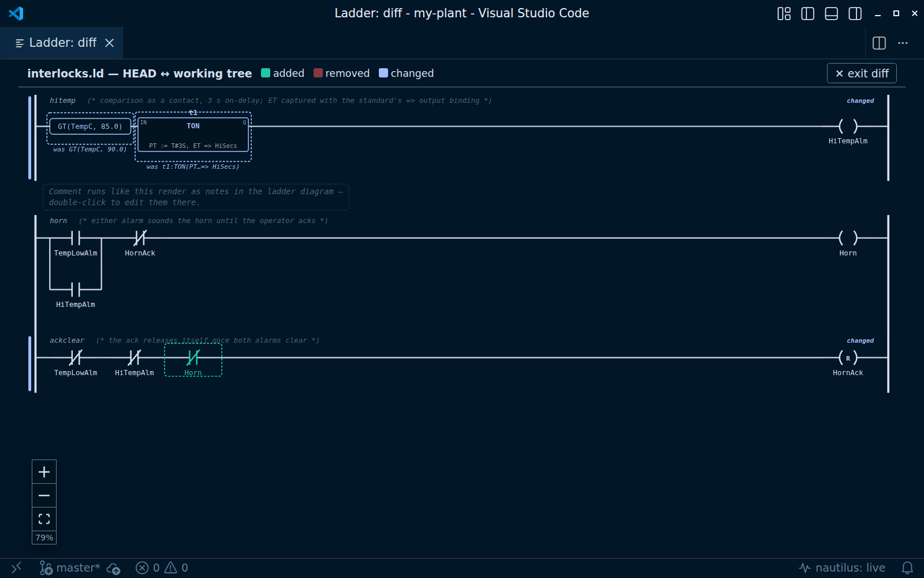Viewport: 924px width, 578px height.
Task: Open the editor More Actions ellipsis
Action: 903,43
